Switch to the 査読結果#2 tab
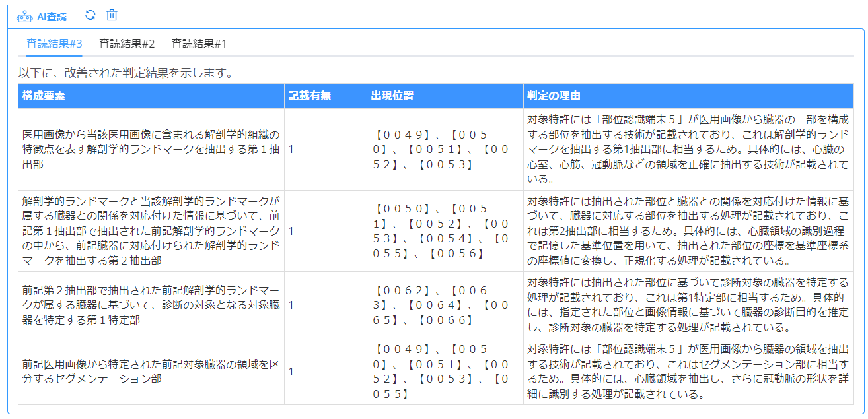Viewport: 868px width, 419px height. (x=127, y=44)
